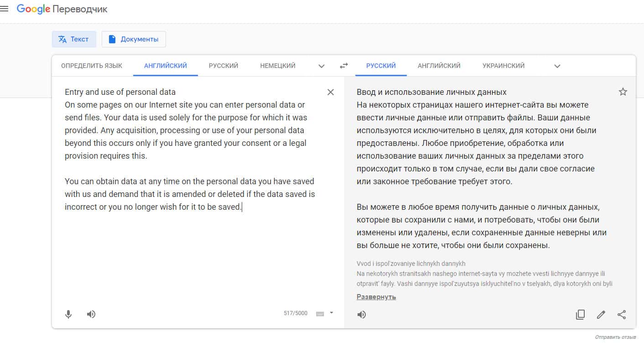Open the hamburger main menu
This screenshot has height=347, width=644.
4,9
